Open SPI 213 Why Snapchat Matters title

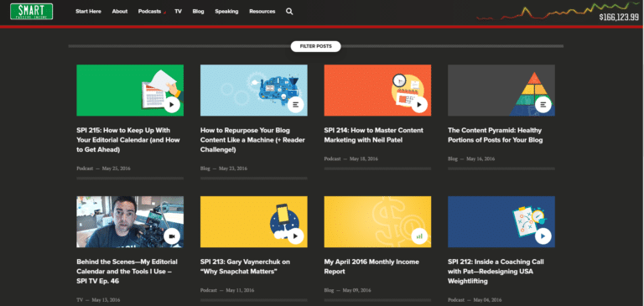tap(245, 267)
